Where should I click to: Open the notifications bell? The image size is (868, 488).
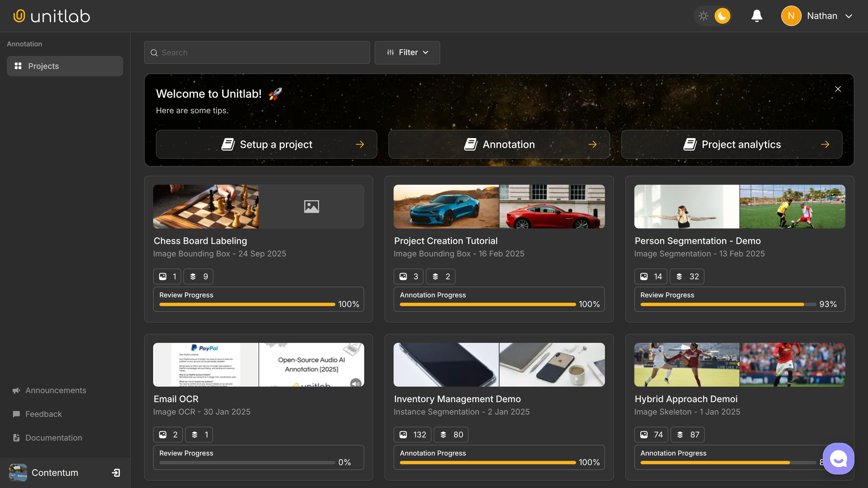[756, 16]
